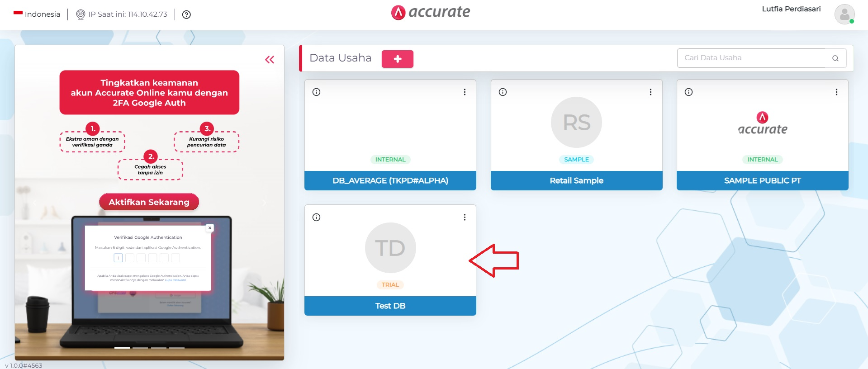This screenshot has width=868, height=369.
Task: Open the Retail Sample database tile
Action: (x=577, y=135)
